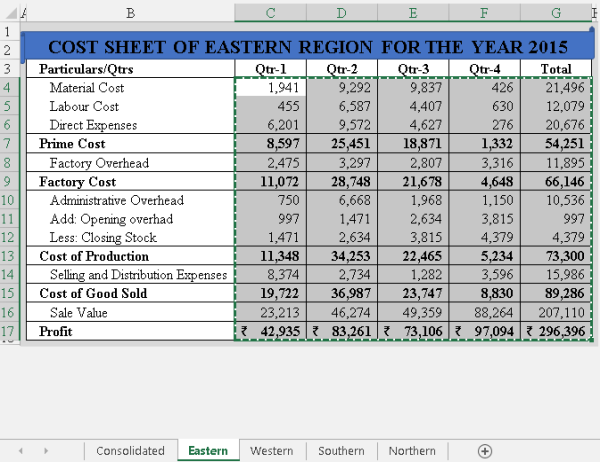
Task: Click the Select All corner triangle
Action: click(x=10, y=12)
